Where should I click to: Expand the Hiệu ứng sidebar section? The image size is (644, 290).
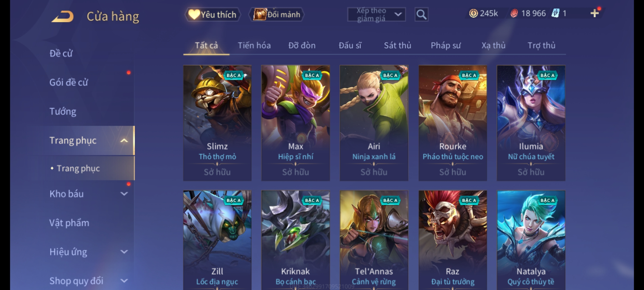tap(124, 252)
